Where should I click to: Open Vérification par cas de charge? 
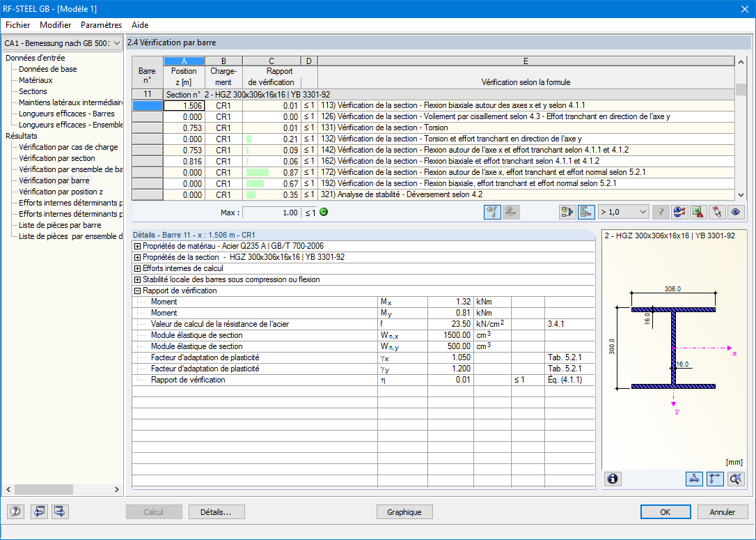click(x=68, y=147)
